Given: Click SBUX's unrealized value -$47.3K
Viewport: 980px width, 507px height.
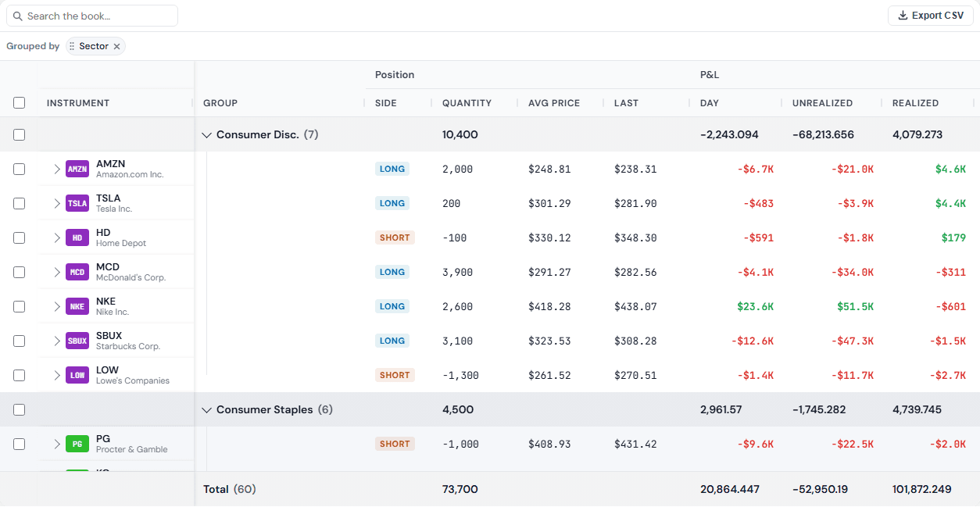Looking at the screenshot, I should [853, 341].
